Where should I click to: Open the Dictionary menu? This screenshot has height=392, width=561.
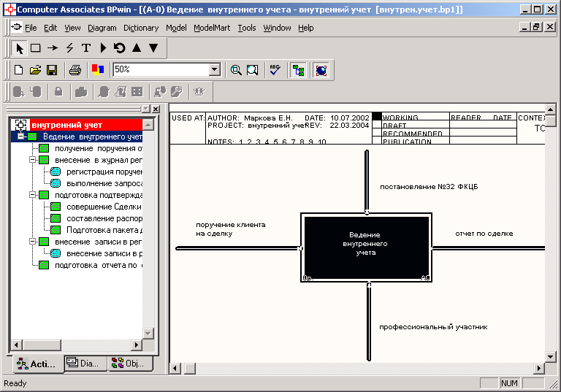(141, 28)
